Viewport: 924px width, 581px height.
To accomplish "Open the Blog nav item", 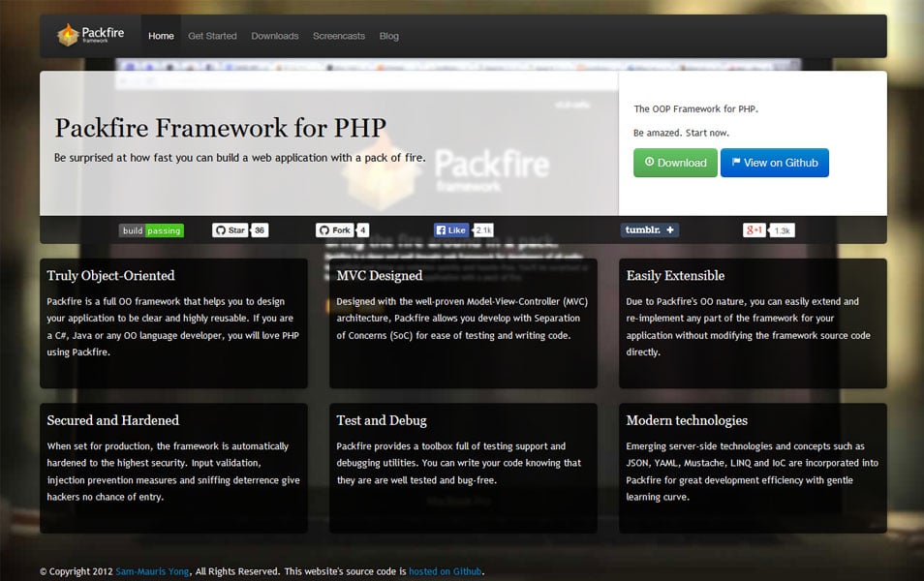I will [389, 36].
